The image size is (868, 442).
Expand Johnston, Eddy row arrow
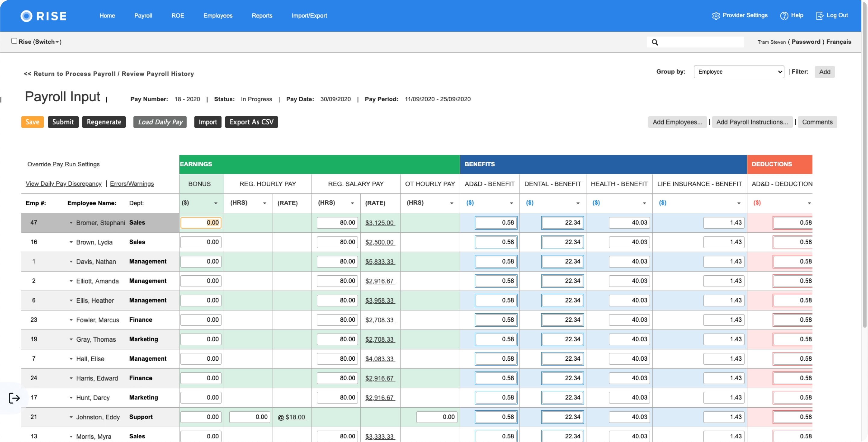[x=71, y=417]
